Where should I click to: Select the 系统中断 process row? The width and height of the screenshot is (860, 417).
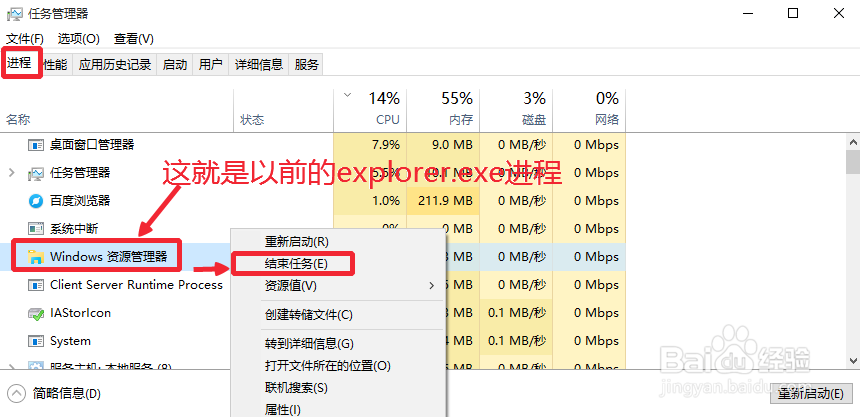coord(313,228)
